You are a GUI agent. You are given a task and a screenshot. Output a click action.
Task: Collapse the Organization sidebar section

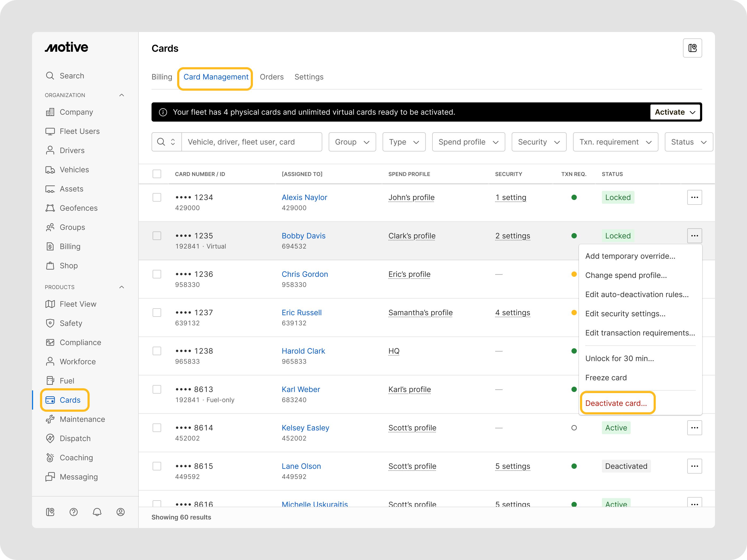pyautogui.click(x=122, y=95)
